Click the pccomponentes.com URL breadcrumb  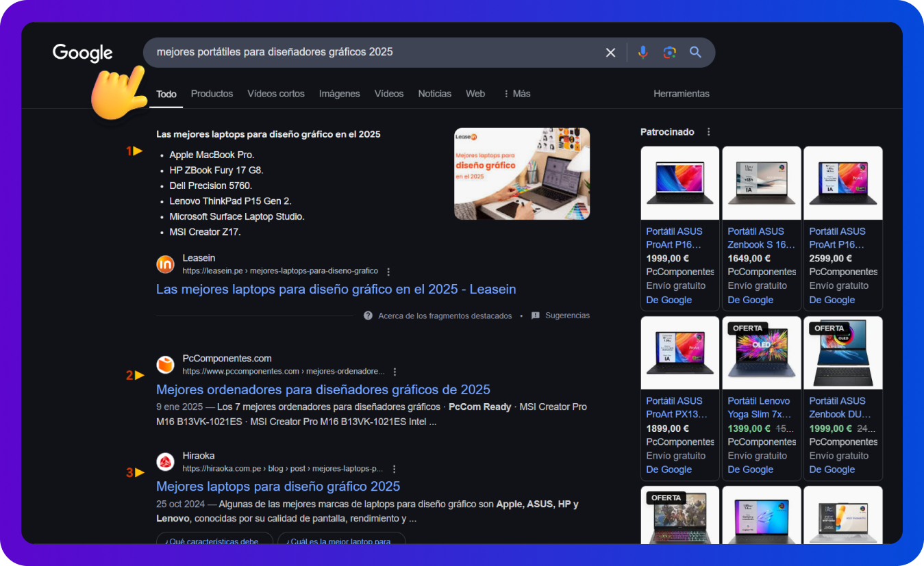[x=284, y=372]
